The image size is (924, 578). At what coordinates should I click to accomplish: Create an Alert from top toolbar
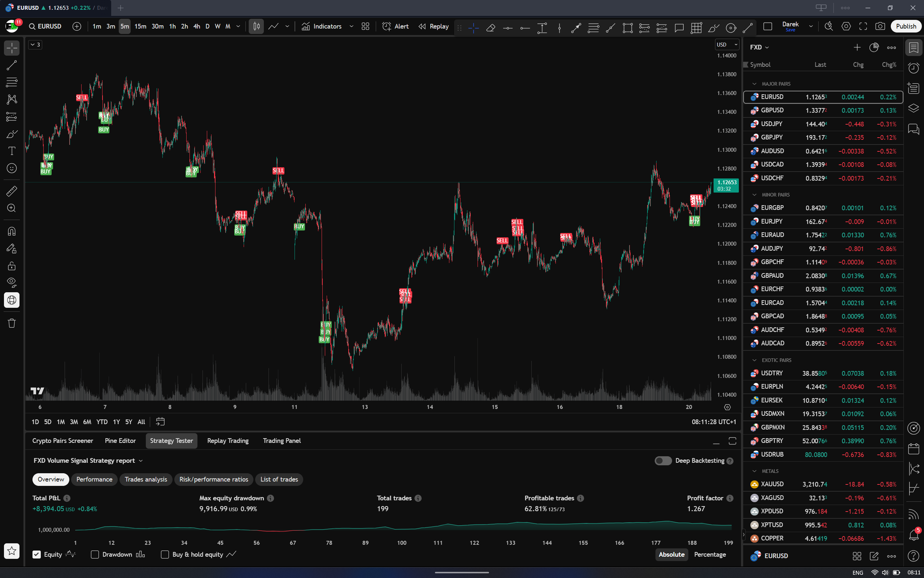[396, 26]
